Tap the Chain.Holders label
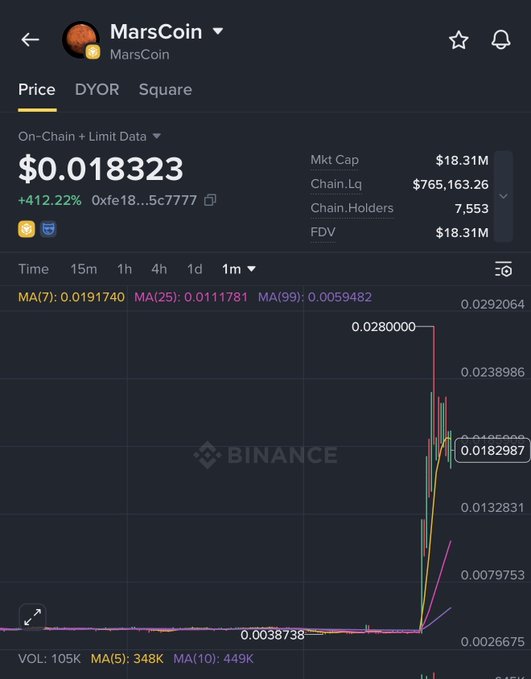 pos(352,208)
